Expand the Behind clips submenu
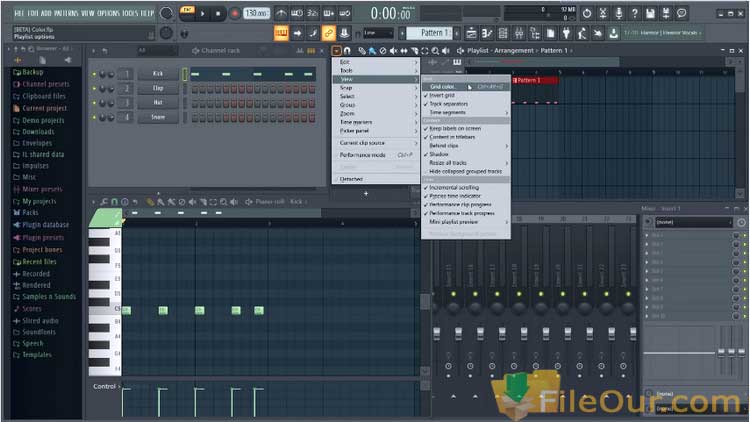The image size is (750, 422). (x=466, y=145)
